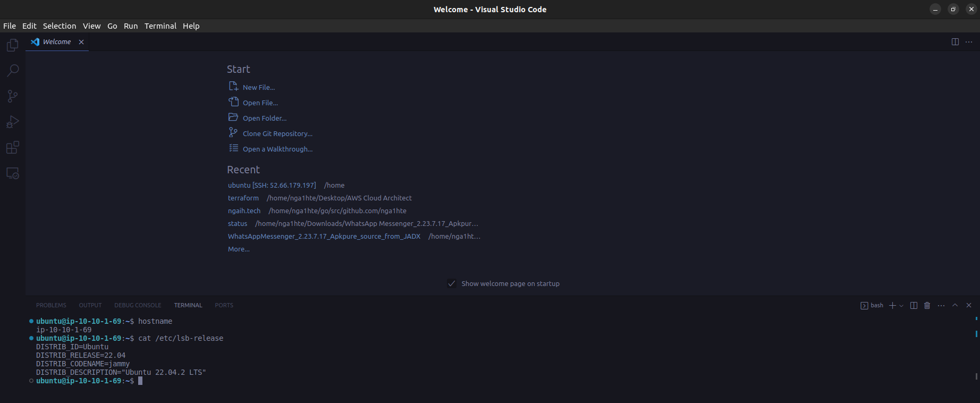Screen dimensions: 980x403
Task: Click Clone Git Repository... link
Action: pos(277,133)
